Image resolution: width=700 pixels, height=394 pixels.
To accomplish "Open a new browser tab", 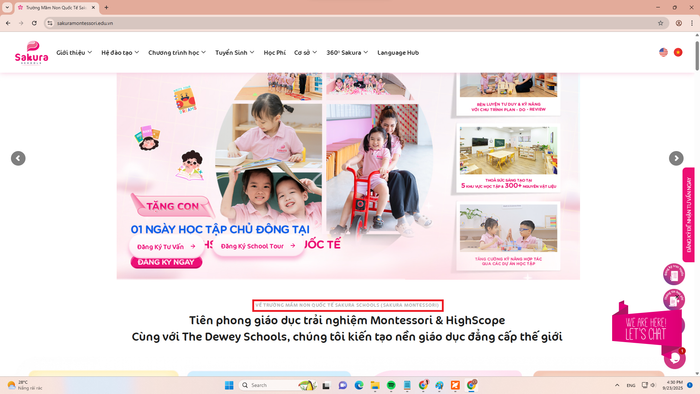I will click(106, 8).
